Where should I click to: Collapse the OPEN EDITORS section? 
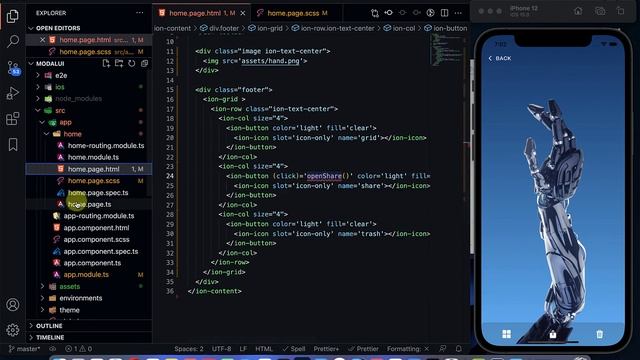tap(89, 28)
